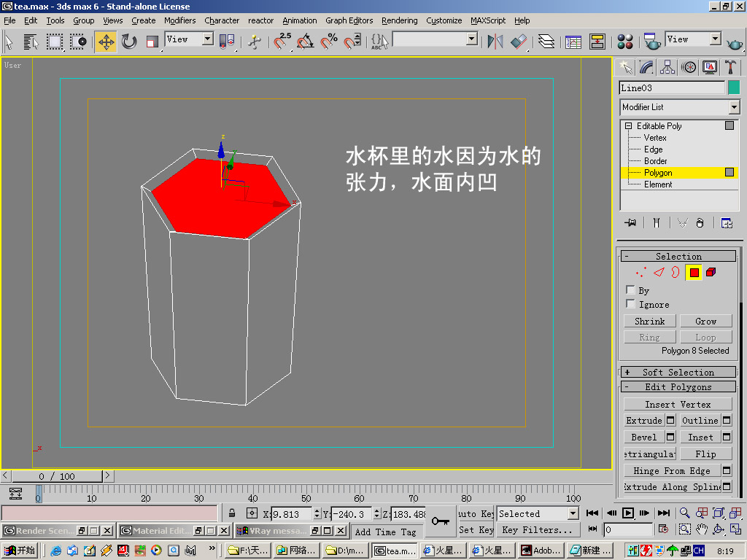Switch to the Hierarchy command panel

667,67
